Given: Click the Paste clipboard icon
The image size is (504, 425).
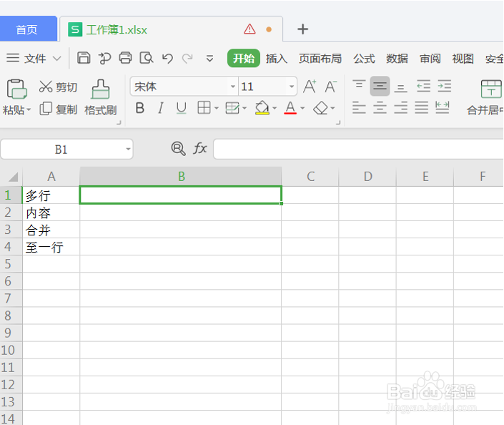Looking at the screenshot, I should (16, 89).
